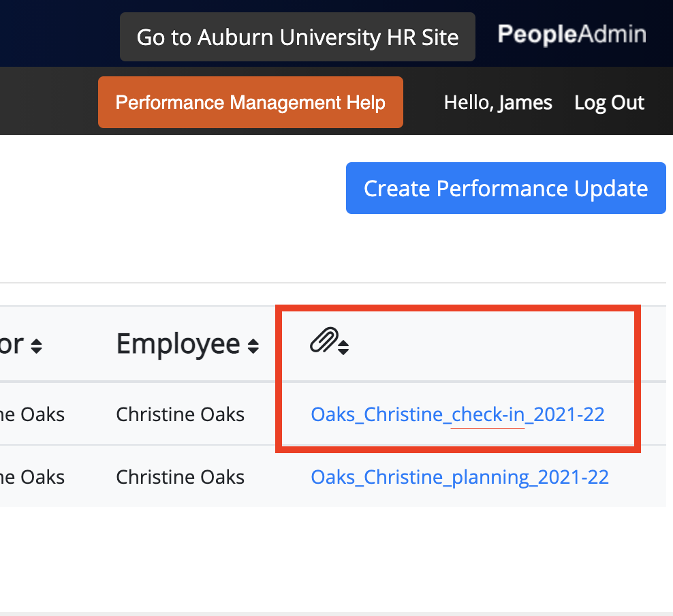Click the Hello, James greeting
Viewport: 673px width, 616px height.
pos(498,103)
